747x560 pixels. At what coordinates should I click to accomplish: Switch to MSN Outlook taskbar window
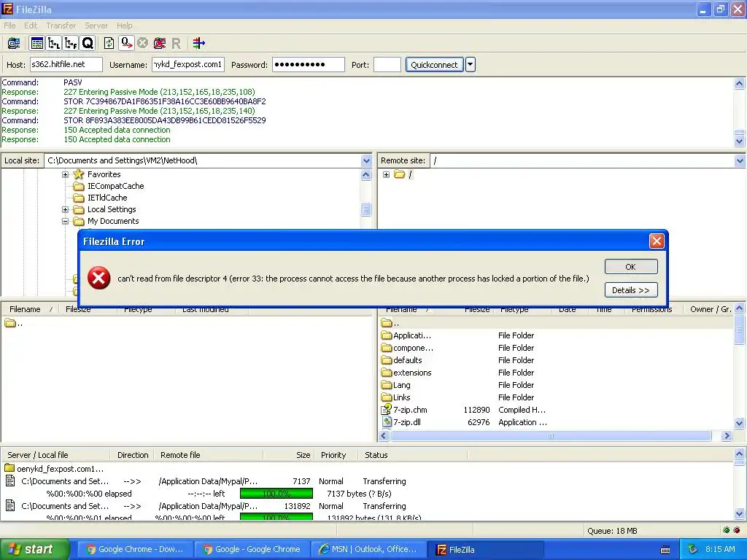point(368,549)
